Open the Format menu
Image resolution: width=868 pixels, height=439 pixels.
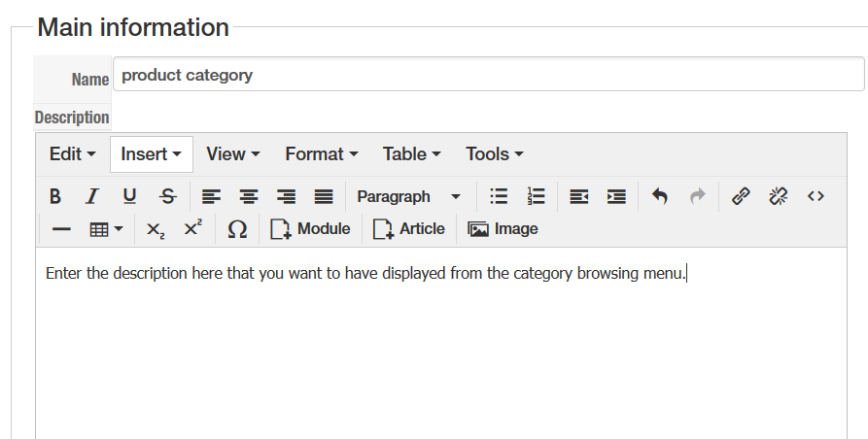point(322,153)
